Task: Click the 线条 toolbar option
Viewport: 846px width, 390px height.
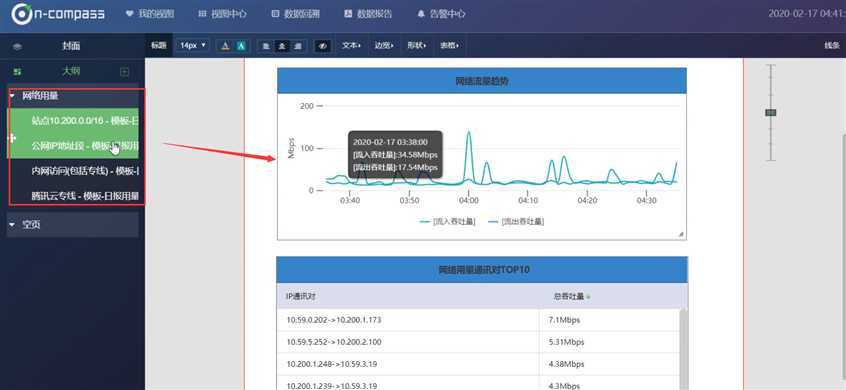Action: pos(831,46)
